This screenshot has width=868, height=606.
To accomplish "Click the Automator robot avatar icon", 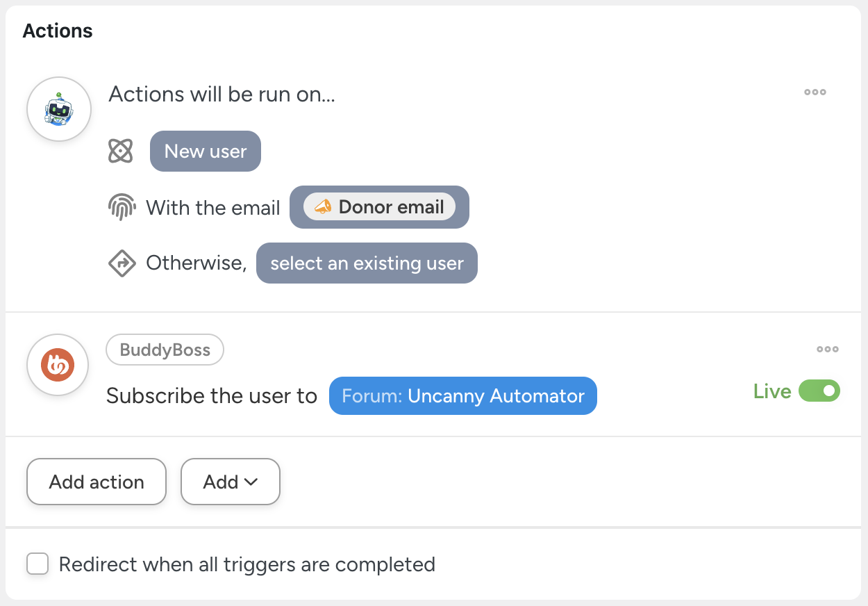I will tap(59, 109).
